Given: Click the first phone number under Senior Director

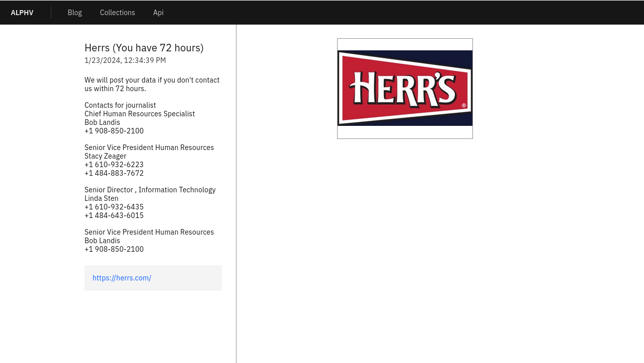Looking at the screenshot, I should tap(114, 207).
